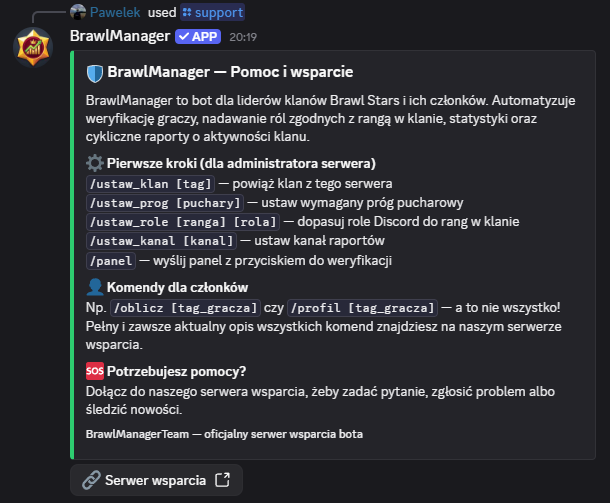Open the BrawlManager bot avatar
610x503 pixels.
pyautogui.click(x=33, y=47)
